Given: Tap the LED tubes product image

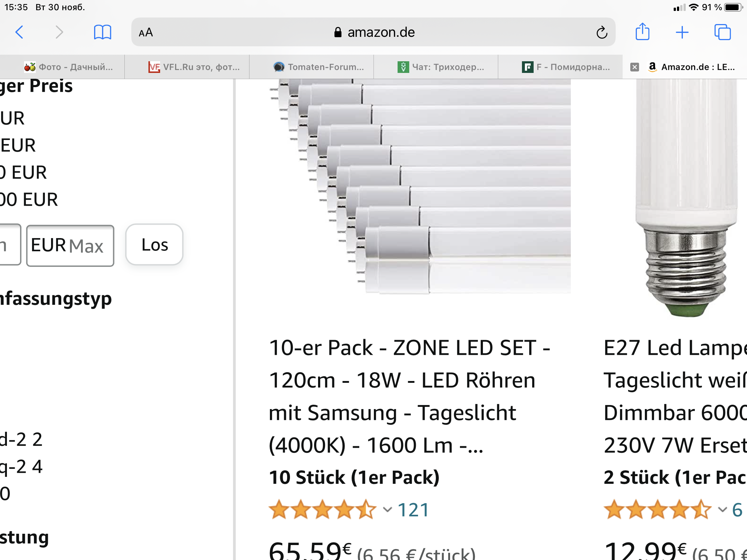Looking at the screenshot, I should tap(420, 187).
